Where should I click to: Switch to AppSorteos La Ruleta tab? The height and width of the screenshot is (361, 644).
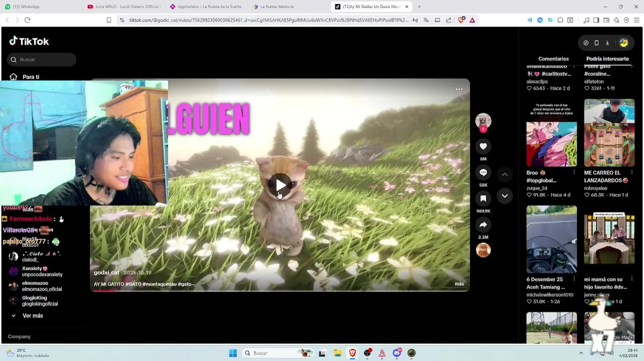tap(206, 7)
